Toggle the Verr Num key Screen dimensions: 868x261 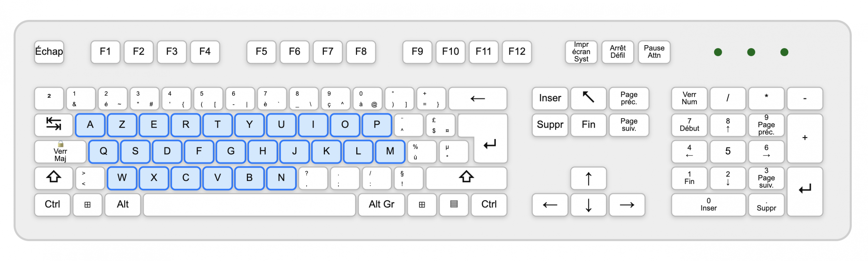click(689, 98)
